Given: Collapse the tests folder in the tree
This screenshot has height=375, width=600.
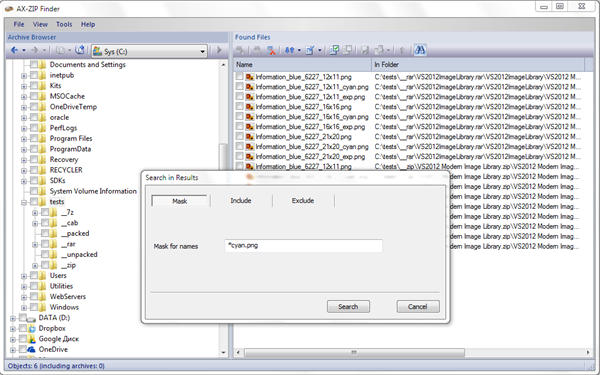Looking at the screenshot, I should (24, 202).
